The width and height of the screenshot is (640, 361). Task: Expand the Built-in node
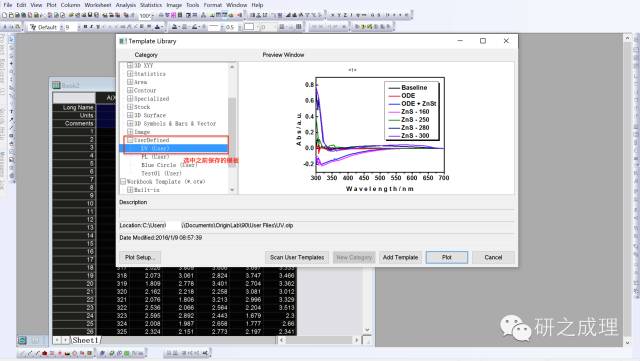tap(130, 190)
